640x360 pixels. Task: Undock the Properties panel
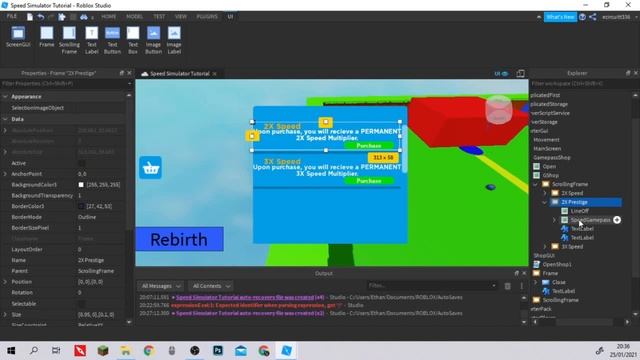click(121, 73)
